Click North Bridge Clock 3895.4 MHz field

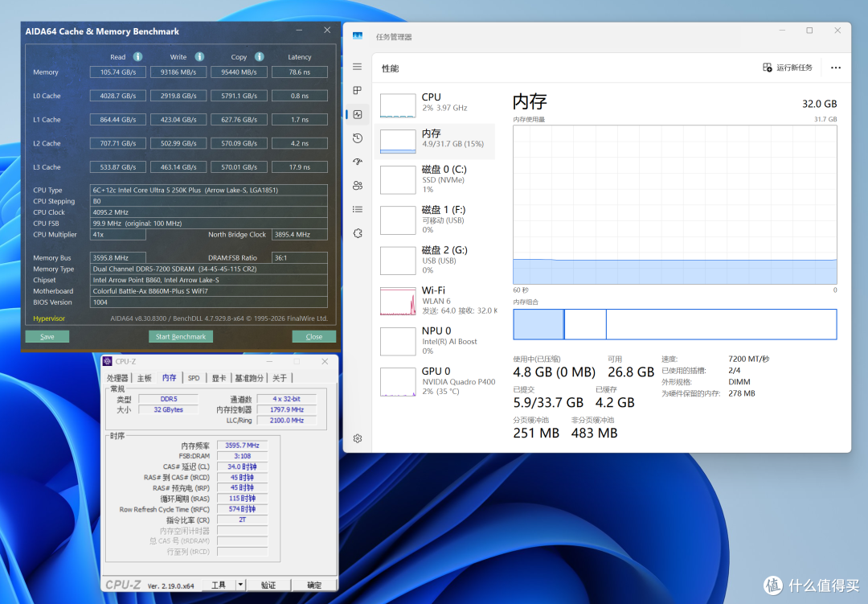pos(300,234)
